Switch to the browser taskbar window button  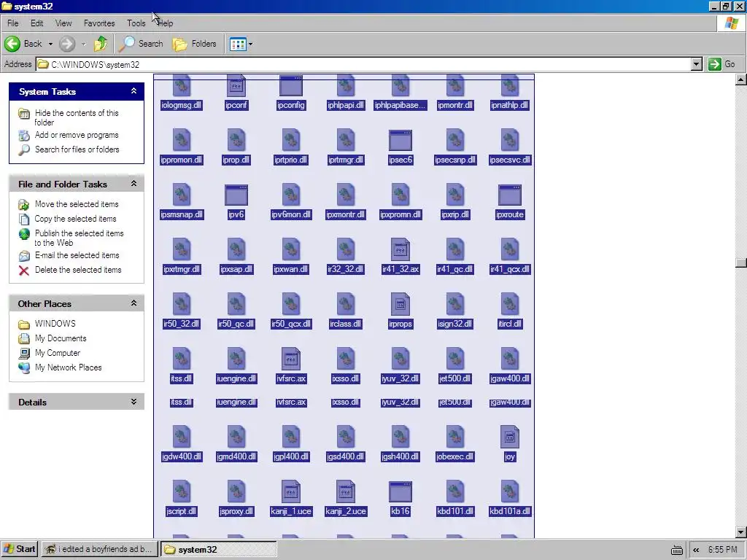point(98,550)
